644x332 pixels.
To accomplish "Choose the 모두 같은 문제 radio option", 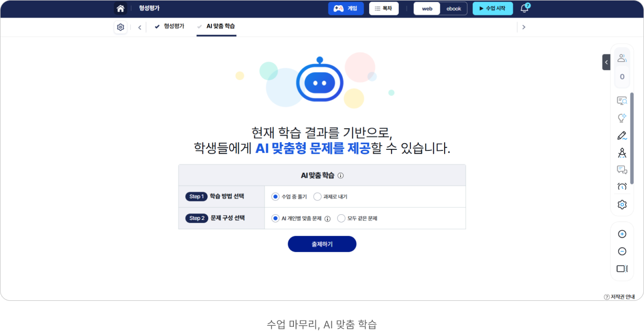I will click(341, 218).
